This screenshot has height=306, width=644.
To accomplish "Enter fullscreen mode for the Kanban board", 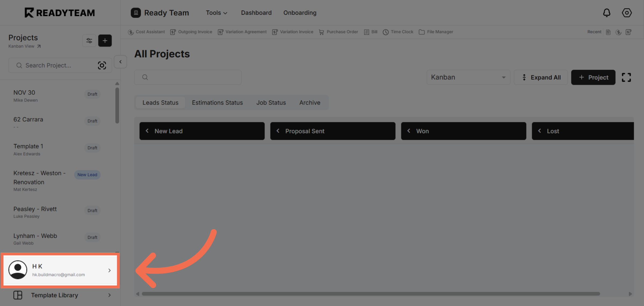I will 626,77.
